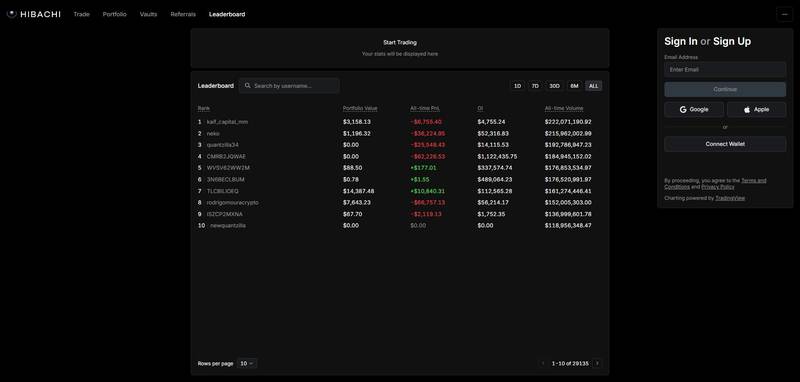Click the OI value $52,316.83
Viewport: 800px width, 382px height.
[x=493, y=134]
